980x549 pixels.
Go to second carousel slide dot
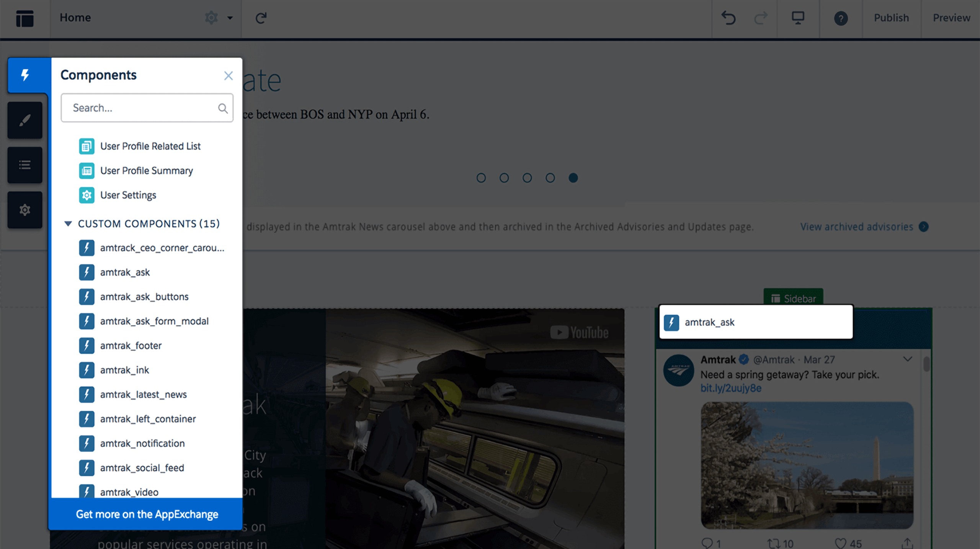coord(504,178)
